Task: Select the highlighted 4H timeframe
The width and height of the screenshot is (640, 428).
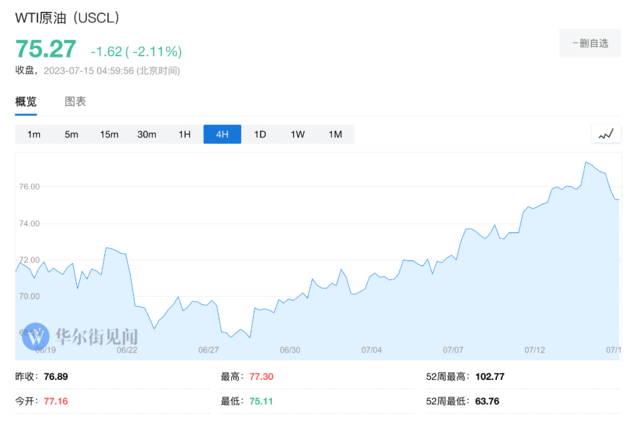Action: pyautogui.click(x=222, y=135)
